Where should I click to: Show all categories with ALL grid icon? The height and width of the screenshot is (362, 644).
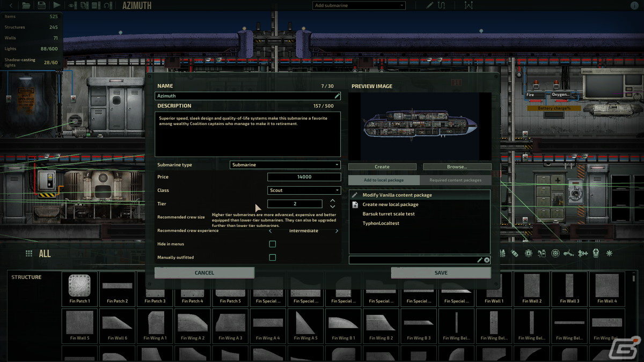[29, 253]
